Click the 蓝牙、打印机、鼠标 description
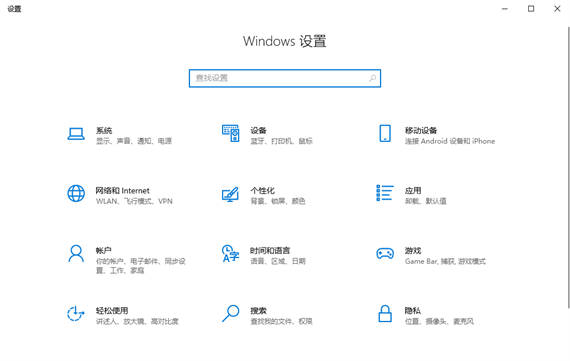Image resolution: width=570 pixels, height=361 pixels. tap(281, 141)
